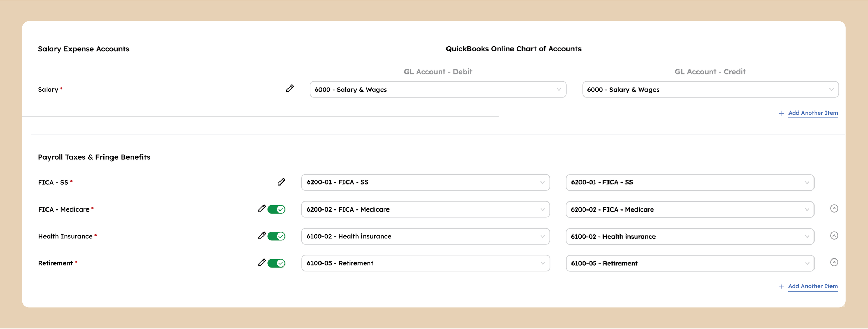Disable the FICA - Medicare toggle

276,209
